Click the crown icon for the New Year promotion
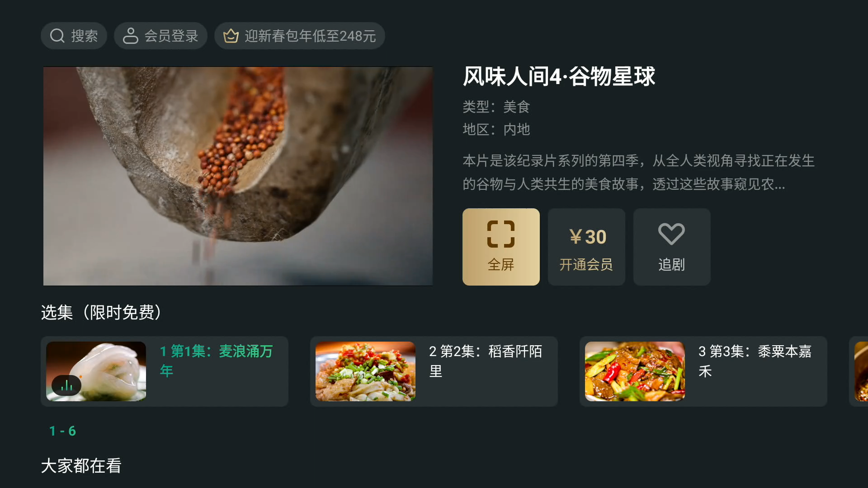Screen dimensions: 868x488 pos(231,36)
